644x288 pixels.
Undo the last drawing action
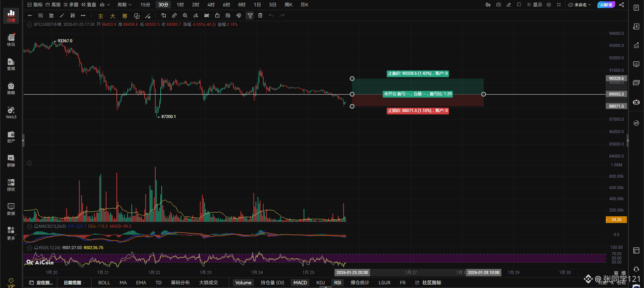click(x=271, y=15)
